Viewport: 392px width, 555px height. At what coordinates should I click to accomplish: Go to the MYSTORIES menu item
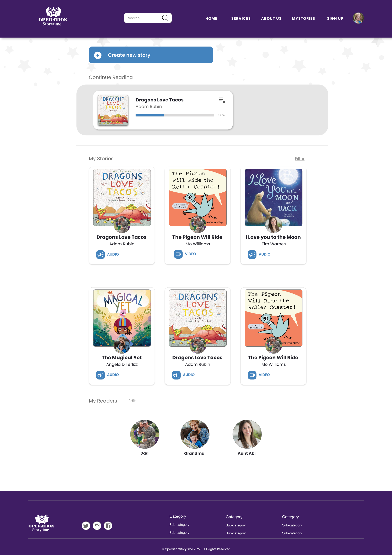(x=303, y=18)
